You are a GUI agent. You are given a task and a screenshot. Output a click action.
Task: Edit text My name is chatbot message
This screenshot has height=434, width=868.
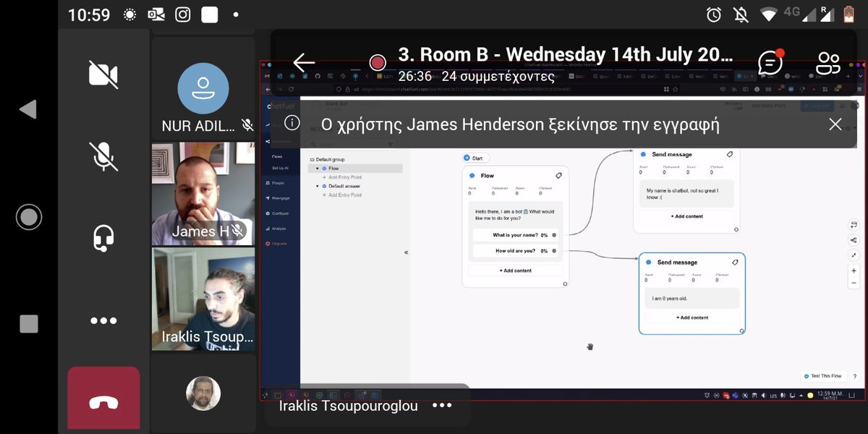[x=686, y=194]
